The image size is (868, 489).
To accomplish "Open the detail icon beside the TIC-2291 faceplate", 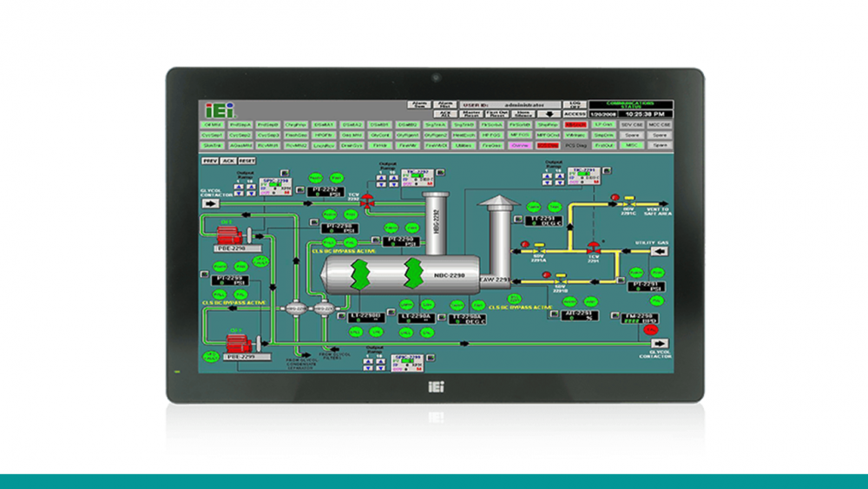I will pos(607,170).
